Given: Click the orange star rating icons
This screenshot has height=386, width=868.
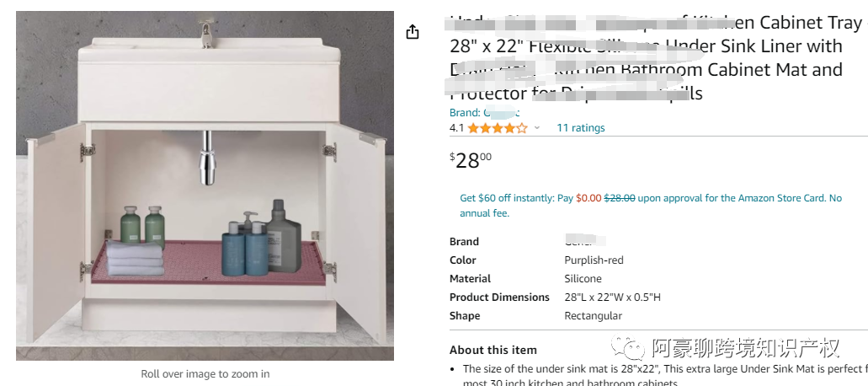Looking at the screenshot, I should [x=497, y=128].
